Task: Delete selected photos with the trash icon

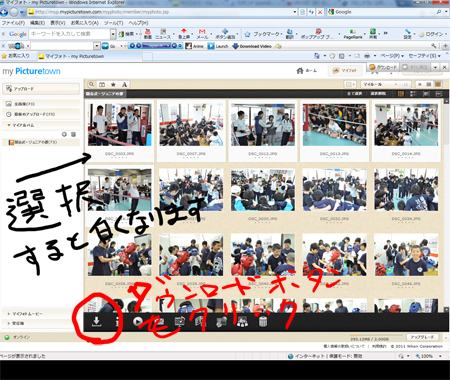Action: pyautogui.click(x=263, y=321)
